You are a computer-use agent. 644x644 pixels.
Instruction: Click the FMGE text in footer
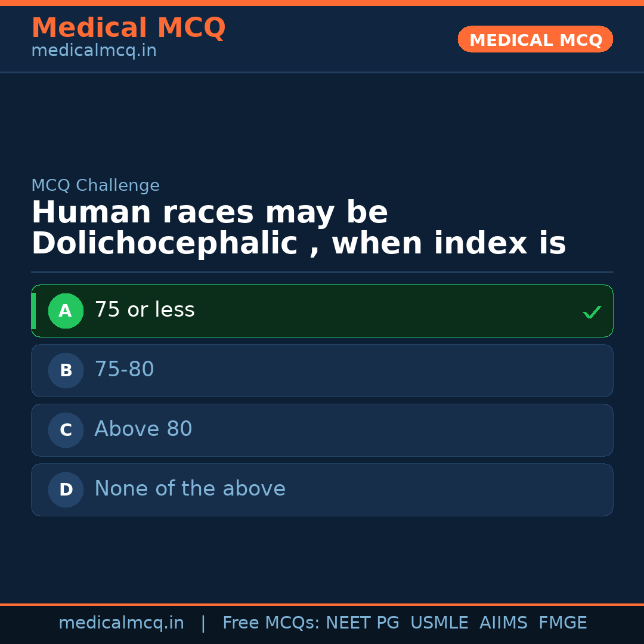click(562, 623)
